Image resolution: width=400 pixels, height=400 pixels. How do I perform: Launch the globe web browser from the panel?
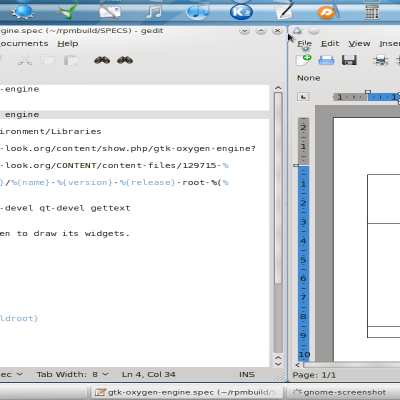[x=23, y=12]
